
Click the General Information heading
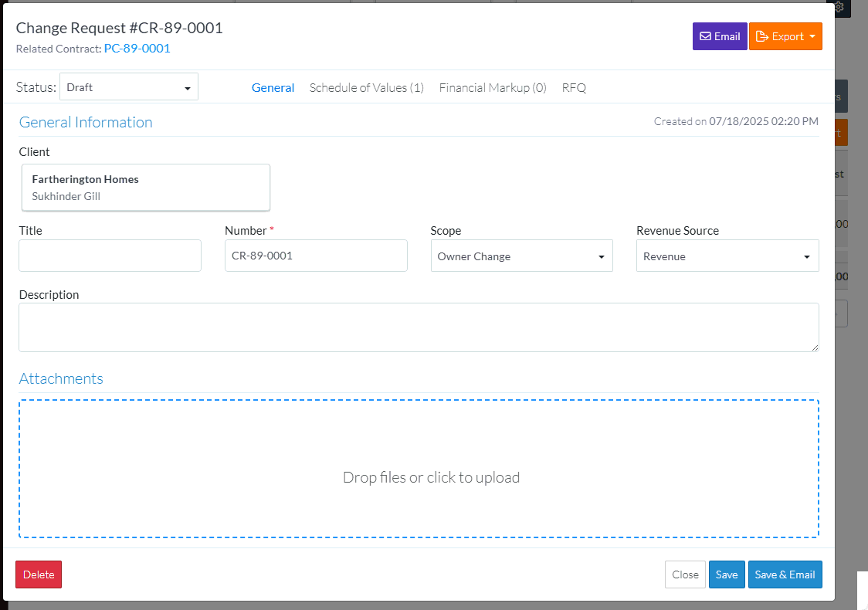pos(86,122)
